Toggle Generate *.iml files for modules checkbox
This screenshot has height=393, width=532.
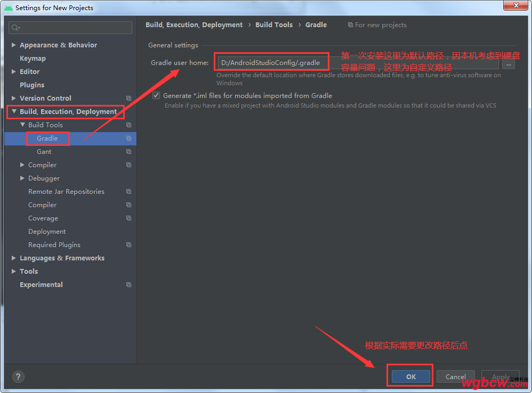tap(156, 95)
